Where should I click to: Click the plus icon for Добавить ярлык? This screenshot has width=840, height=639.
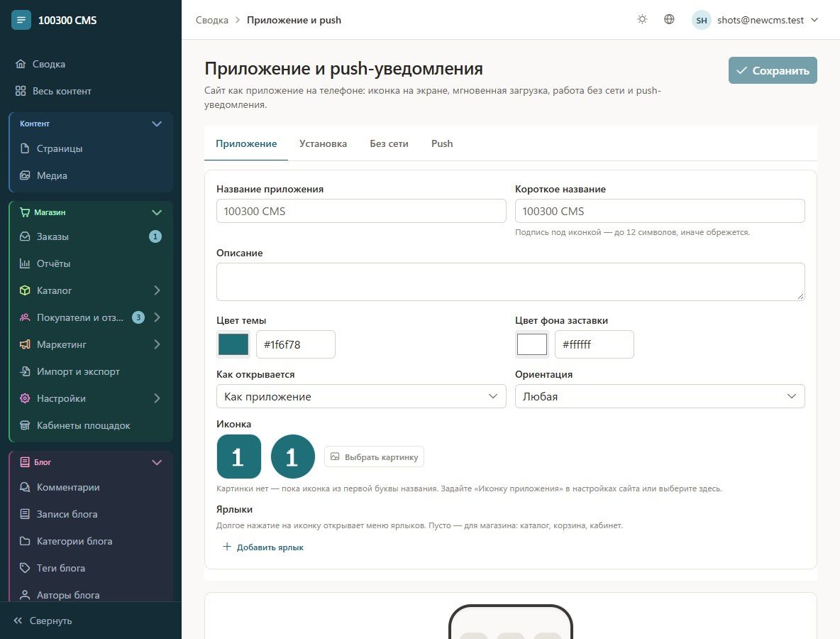(x=226, y=547)
